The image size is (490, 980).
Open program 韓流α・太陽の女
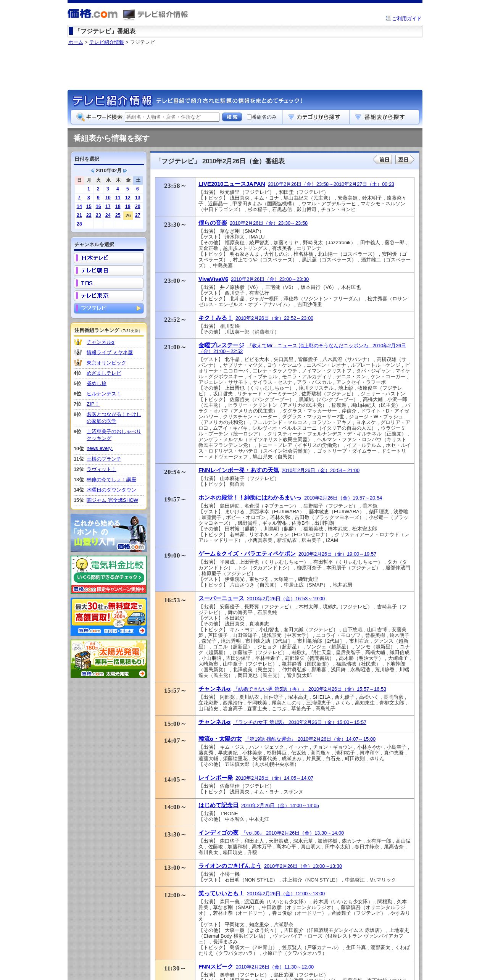click(x=220, y=739)
